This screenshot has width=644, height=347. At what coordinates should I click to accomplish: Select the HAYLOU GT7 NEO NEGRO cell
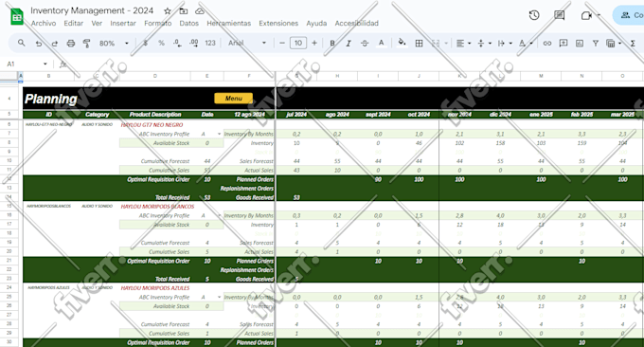(x=152, y=124)
